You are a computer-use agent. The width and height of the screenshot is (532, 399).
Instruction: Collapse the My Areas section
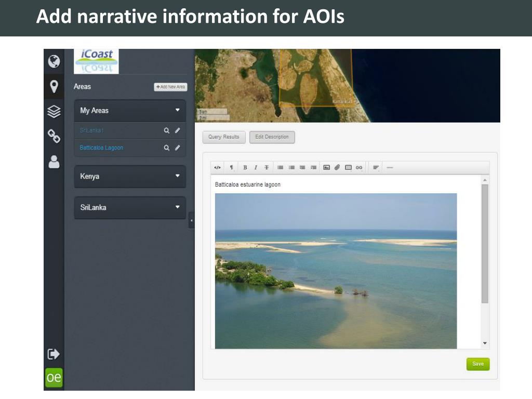coord(130,111)
